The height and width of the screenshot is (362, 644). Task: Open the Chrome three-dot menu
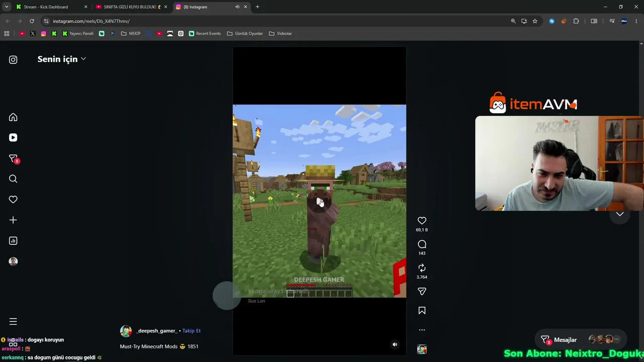click(x=636, y=21)
